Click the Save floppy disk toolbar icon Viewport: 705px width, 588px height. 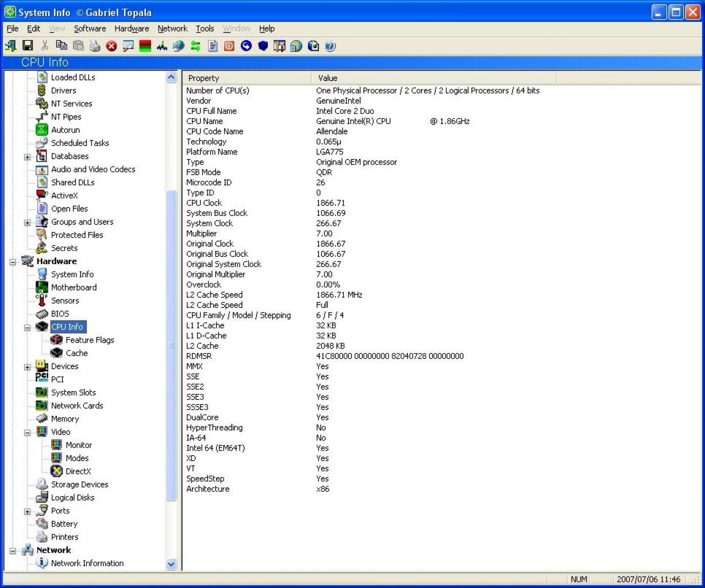[27, 46]
